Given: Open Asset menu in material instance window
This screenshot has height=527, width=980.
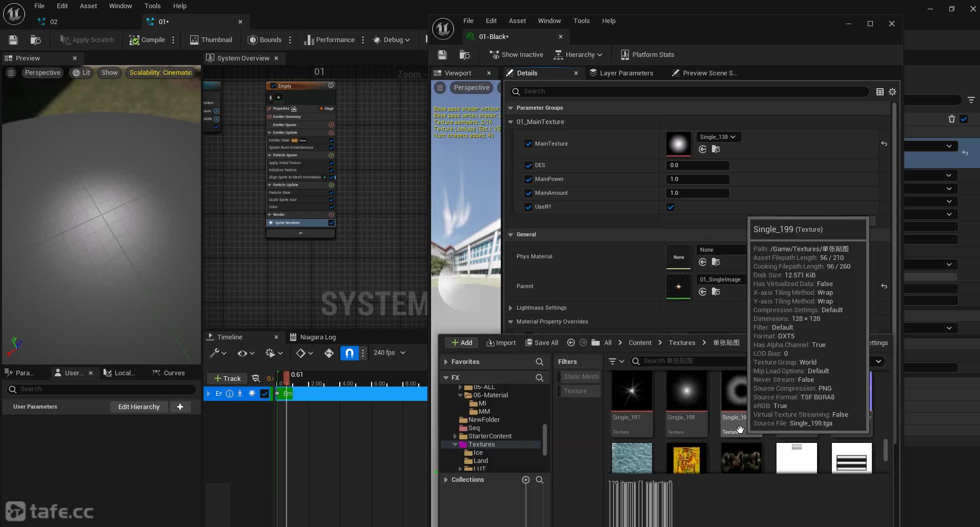Looking at the screenshot, I should point(517,21).
